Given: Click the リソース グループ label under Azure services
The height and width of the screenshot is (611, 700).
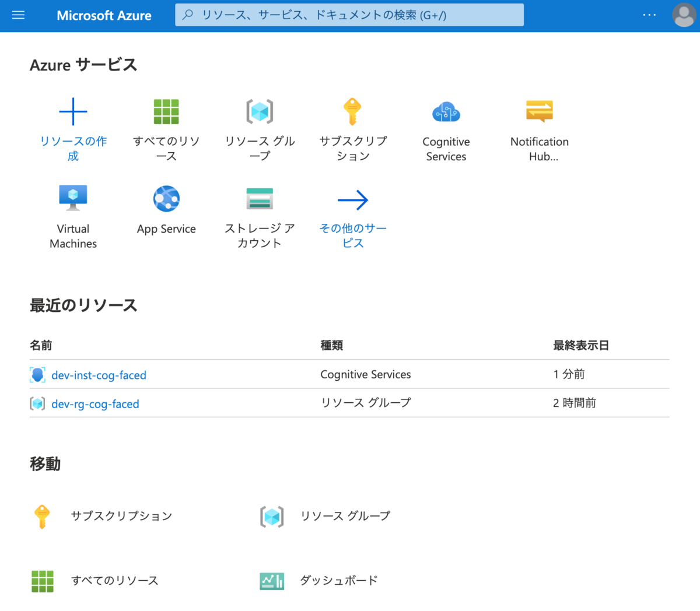Looking at the screenshot, I should coord(260,149).
